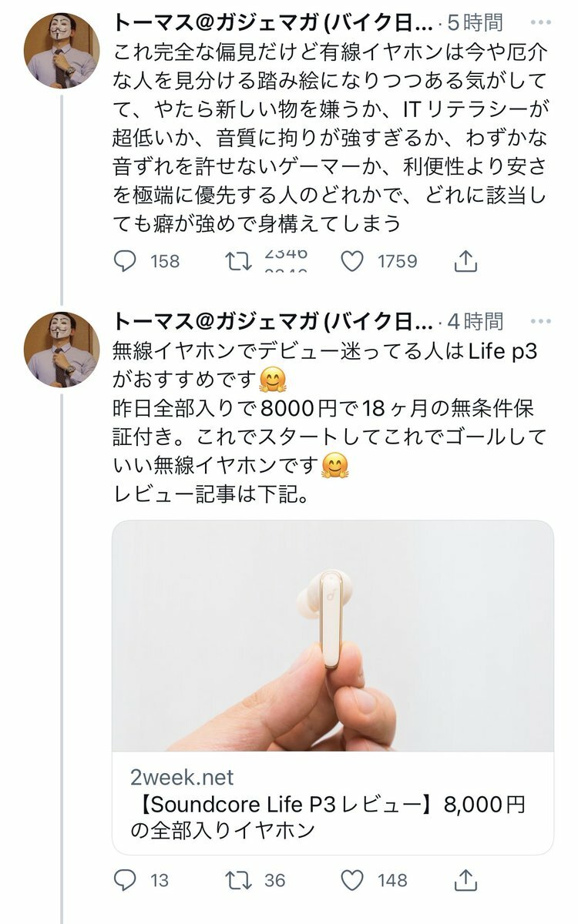578x924 pixels.
Task: Click the 4時間 timestamp on second tweet
Action: (x=478, y=321)
